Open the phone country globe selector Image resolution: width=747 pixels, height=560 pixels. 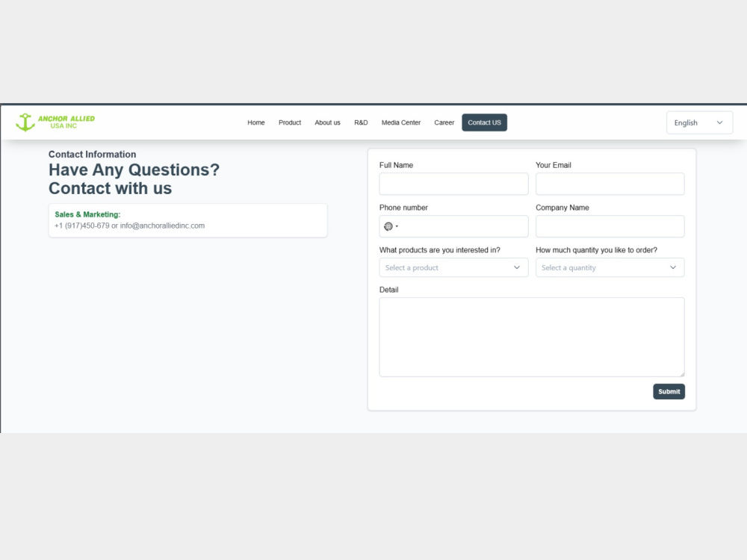[391, 227]
